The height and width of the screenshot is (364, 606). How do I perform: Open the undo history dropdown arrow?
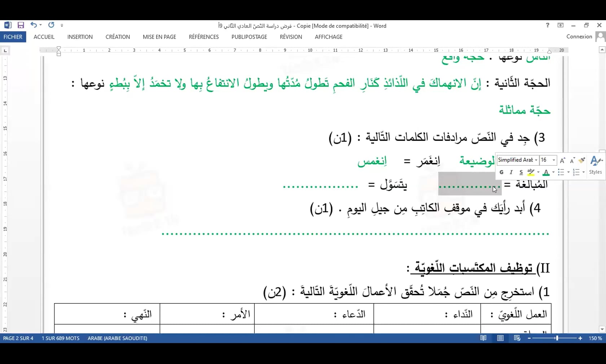click(40, 25)
